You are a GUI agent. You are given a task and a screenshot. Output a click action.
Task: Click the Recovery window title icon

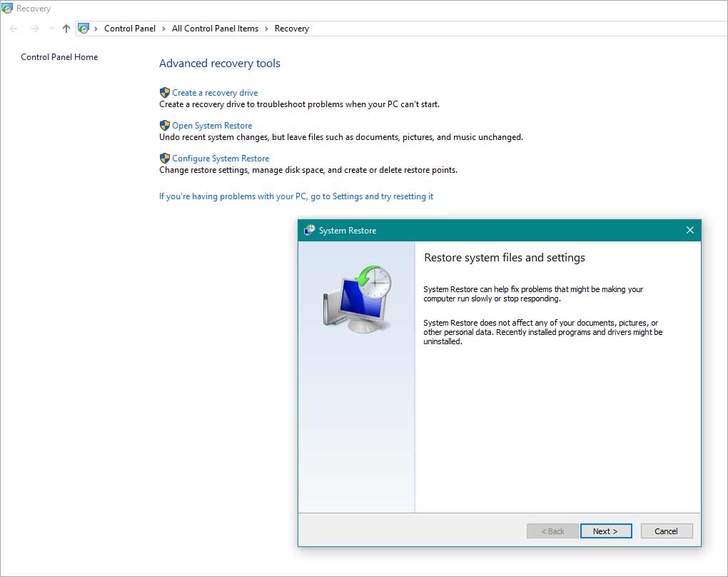(x=7, y=9)
